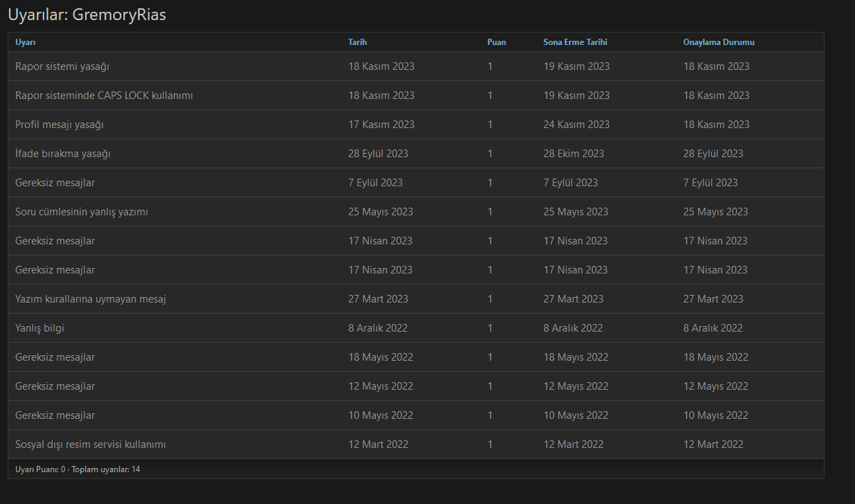Open the CAPS LOCK kullanımı warning
855x504 pixels.
tap(104, 96)
